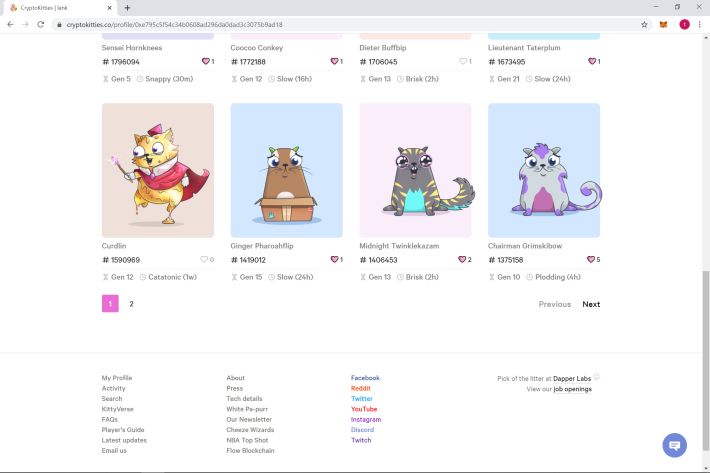Open FAQs footer link
710x473 pixels.
[x=110, y=419]
